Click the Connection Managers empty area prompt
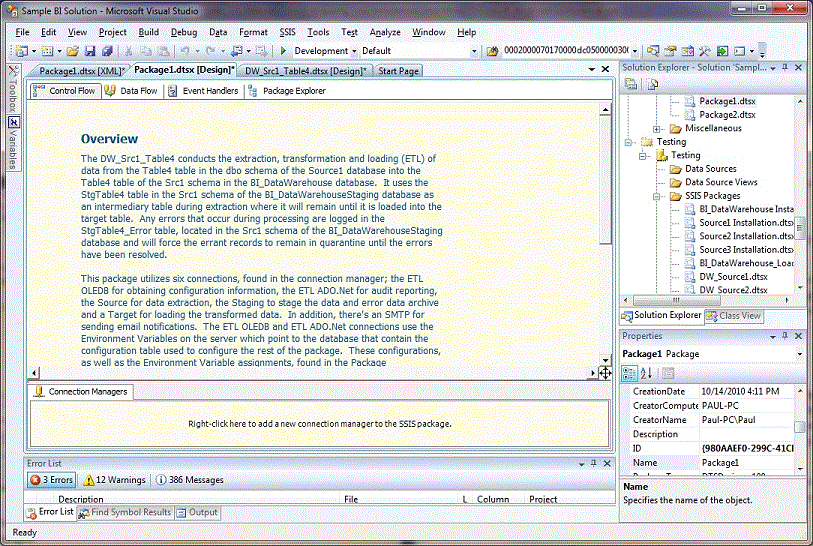813x546 pixels. coord(319,424)
